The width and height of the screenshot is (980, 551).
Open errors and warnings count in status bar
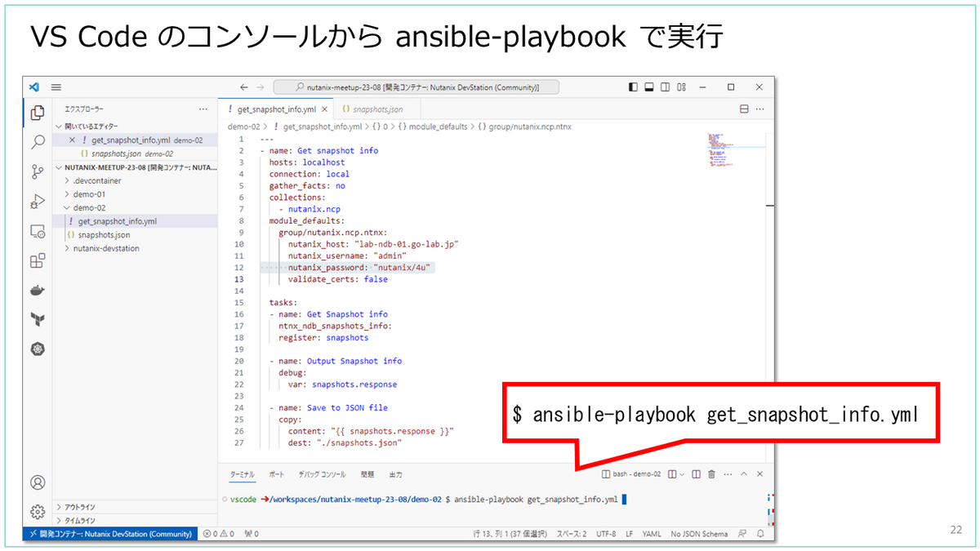coord(218,534)
